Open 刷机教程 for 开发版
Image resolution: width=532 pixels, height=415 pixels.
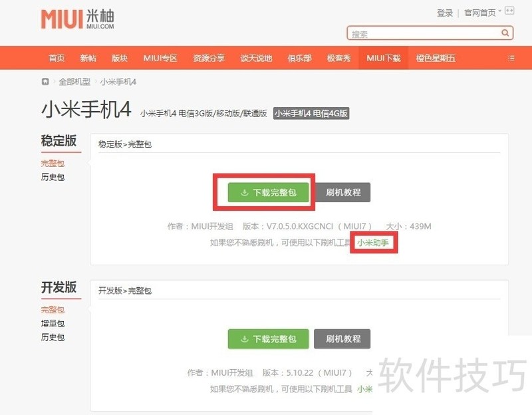tap(342, 339)
